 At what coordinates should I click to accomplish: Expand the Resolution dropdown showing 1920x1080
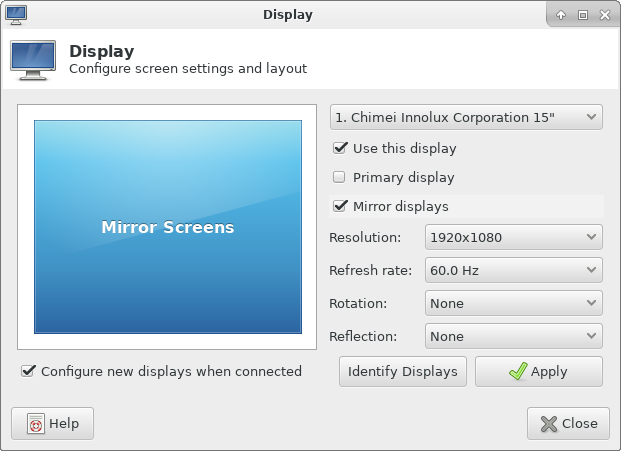pyautogui.click(x=513, y=238)
